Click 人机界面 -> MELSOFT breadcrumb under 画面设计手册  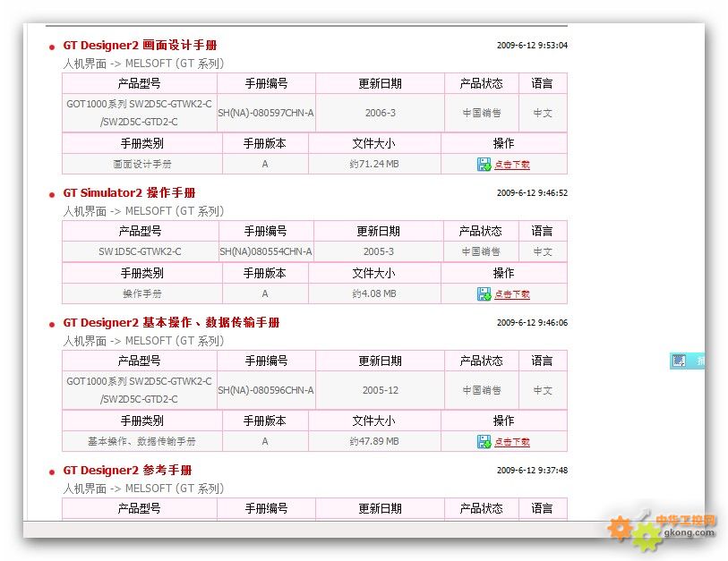(143, 64)
